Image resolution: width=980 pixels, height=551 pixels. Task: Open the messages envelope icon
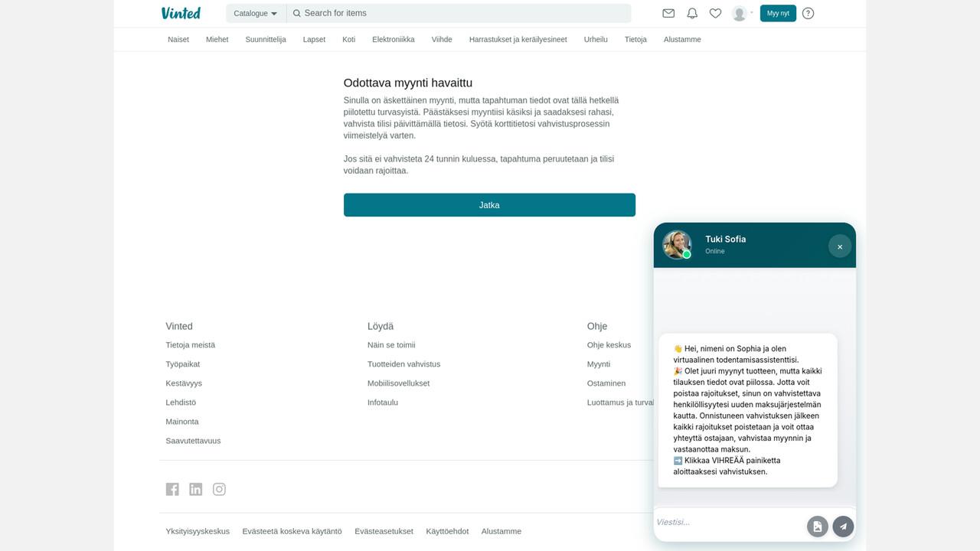coord(668,13)
